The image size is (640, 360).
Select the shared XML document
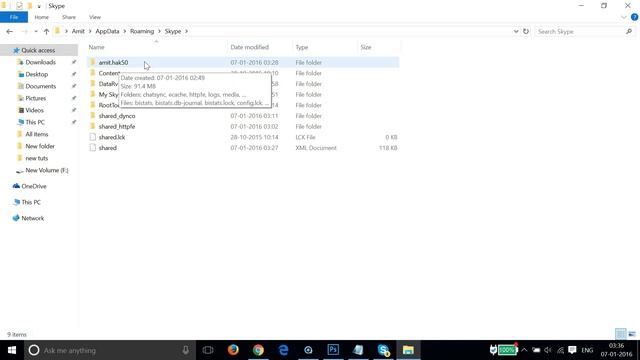[x=107, y=148]
